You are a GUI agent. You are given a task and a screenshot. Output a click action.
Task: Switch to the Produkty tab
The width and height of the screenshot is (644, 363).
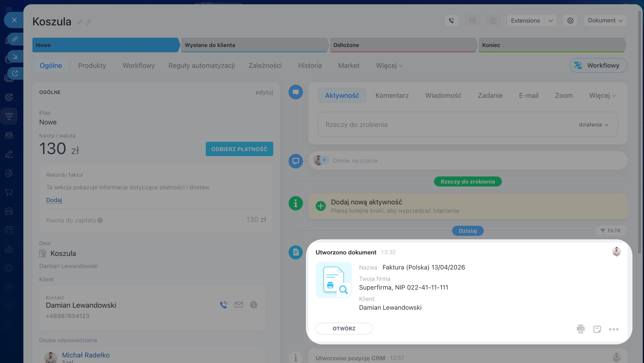tap(92, 66)
